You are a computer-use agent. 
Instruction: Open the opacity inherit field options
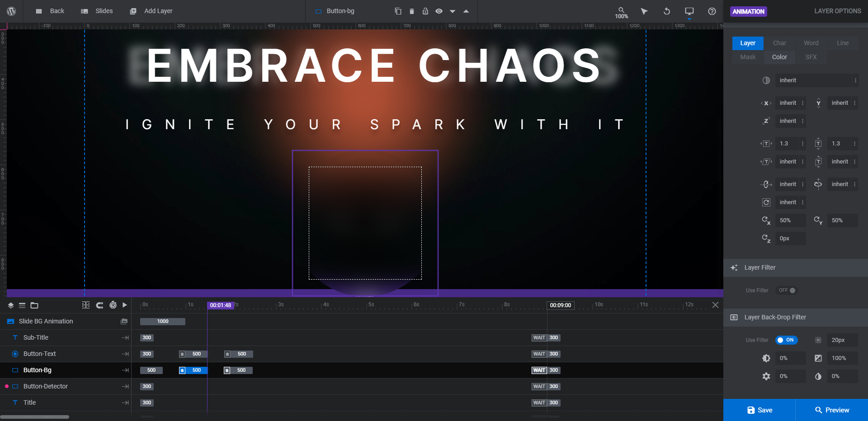(x=855, y=80)
